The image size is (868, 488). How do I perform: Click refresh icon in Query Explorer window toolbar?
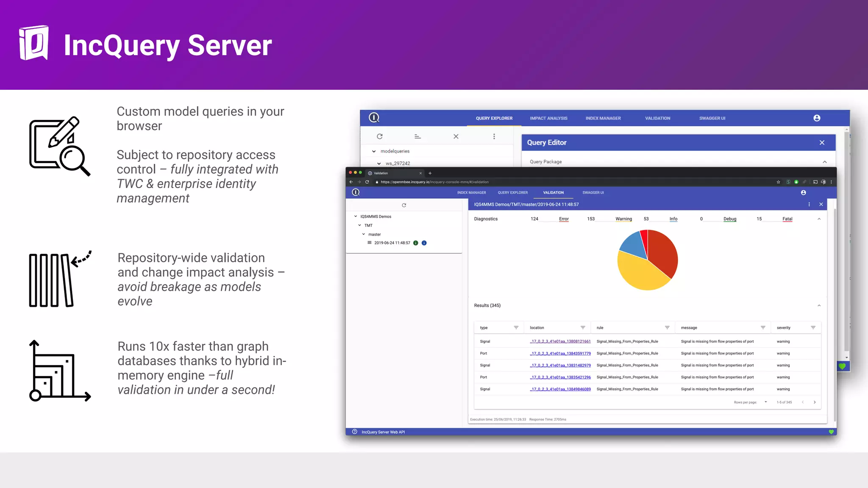click(380, 136)
